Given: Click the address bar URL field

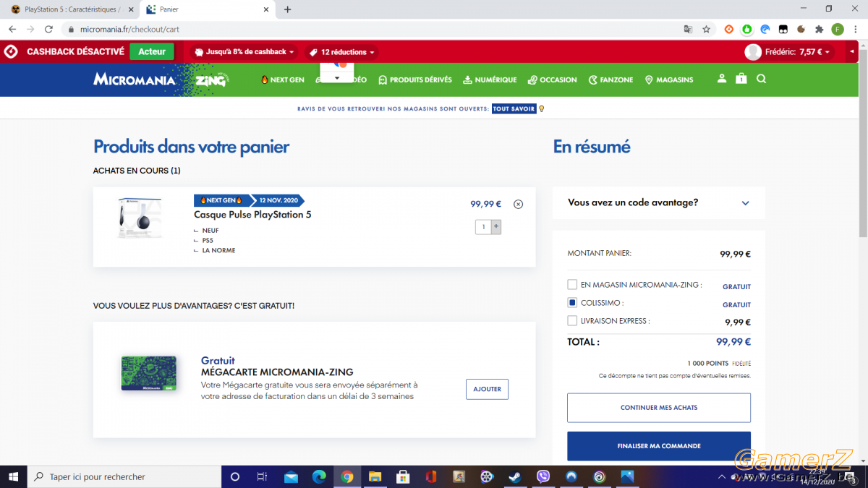Looking at the screenshot, I should [x=369, y=30].
